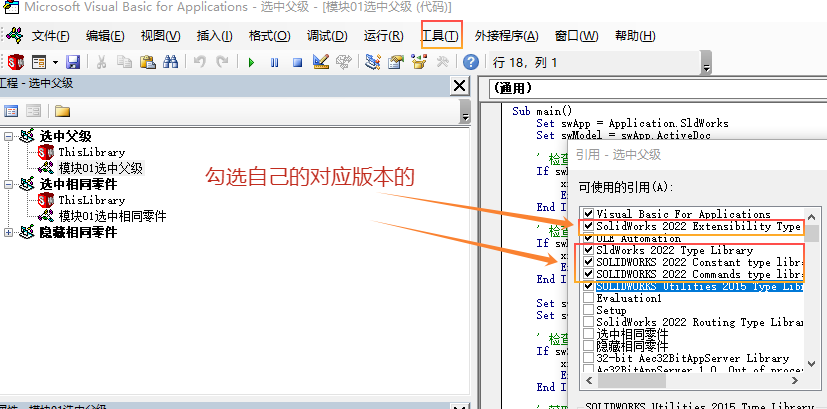Toggle Design Mode icon in toolbar

321,62
